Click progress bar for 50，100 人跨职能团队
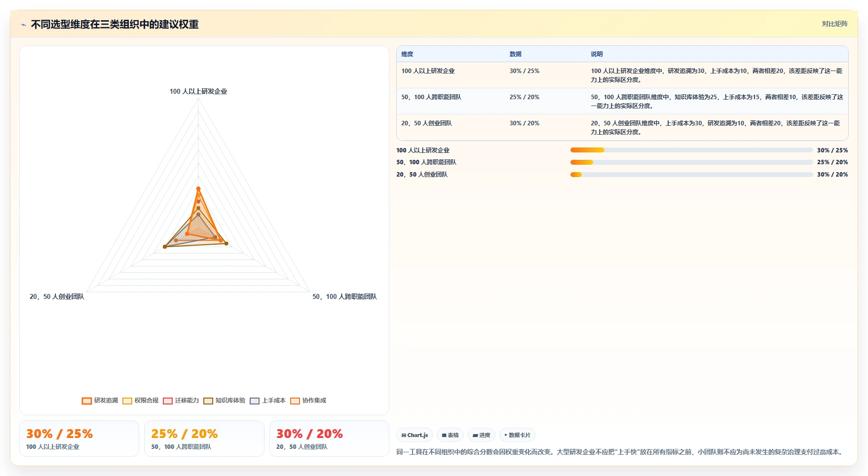Screen dimensions: 868x476 (691, 162)
